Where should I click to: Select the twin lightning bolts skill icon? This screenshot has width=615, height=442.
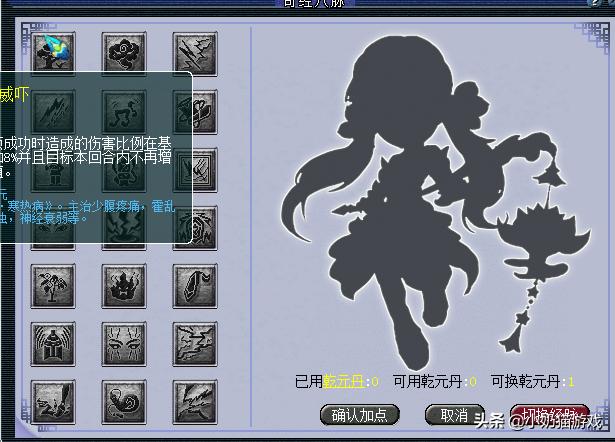(195, 54)
